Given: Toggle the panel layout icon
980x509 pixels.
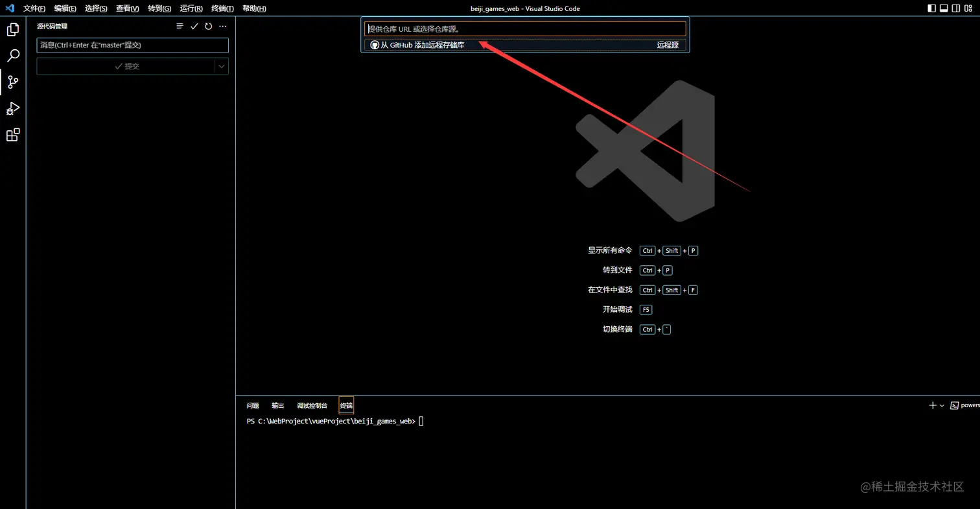Looking at the screenshot, I should (x=944, y=8).
